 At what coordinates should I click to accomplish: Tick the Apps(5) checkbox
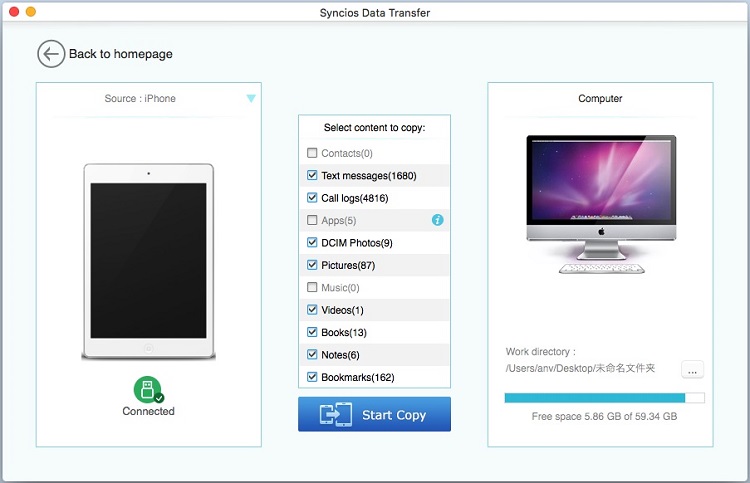click(x=312, y=220)
